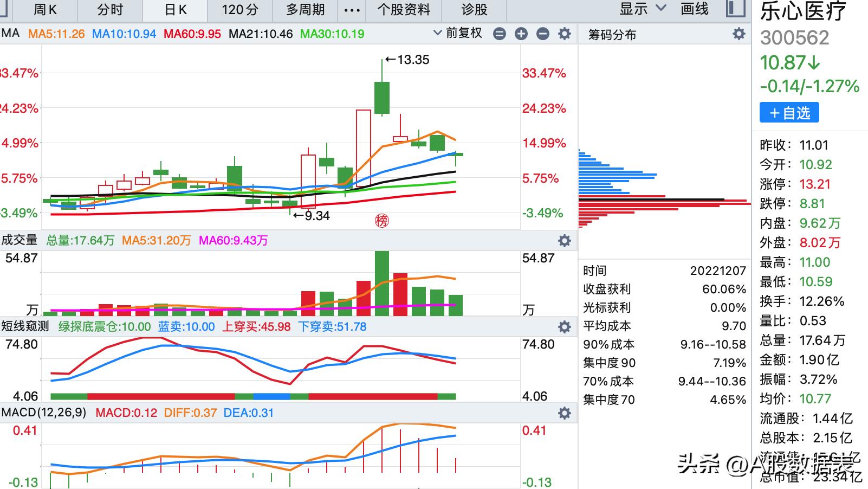Open the main chart indicator settings gear
The width and height of the screenshot is (868, 489).
pos(564,34)
